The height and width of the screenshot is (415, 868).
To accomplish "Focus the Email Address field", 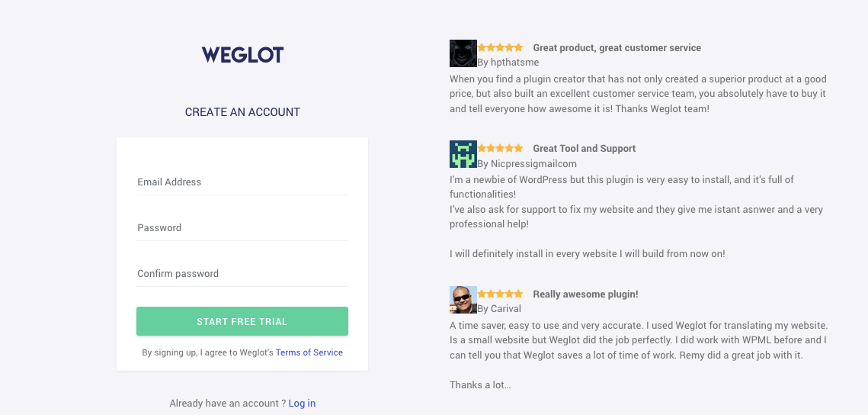I will click(242, 182).
